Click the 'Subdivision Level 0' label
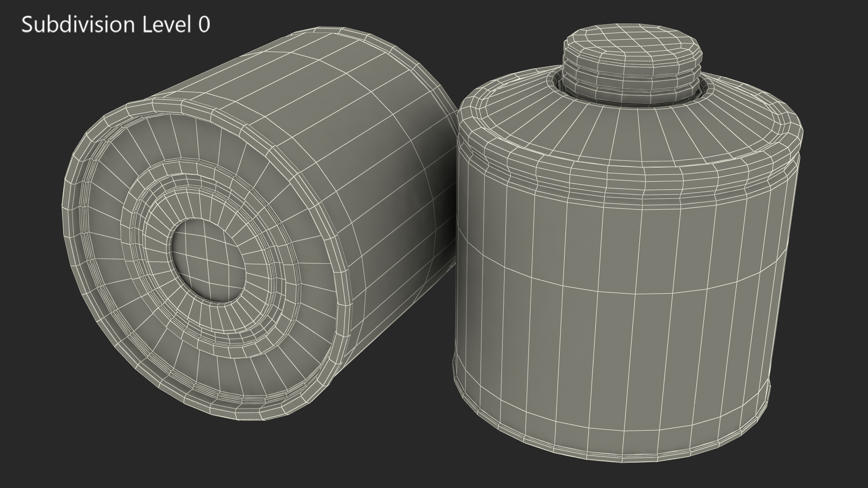 pos(116,24)
